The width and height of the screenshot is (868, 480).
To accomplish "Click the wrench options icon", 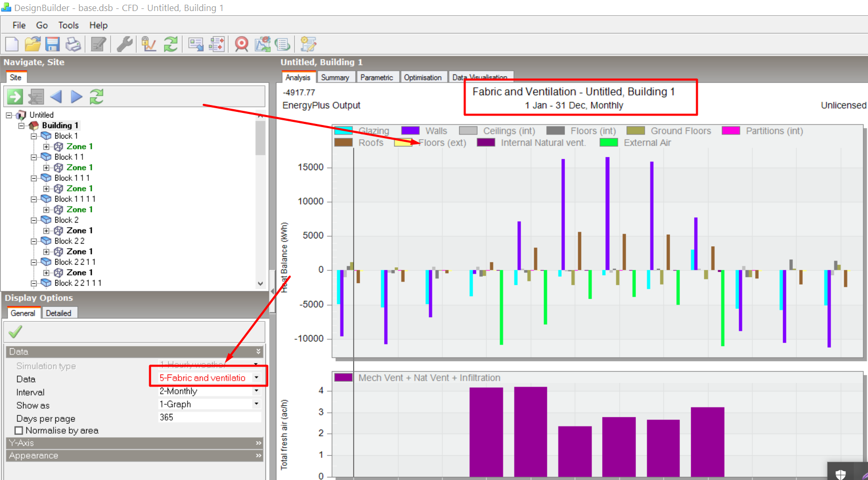I will 125,44.
